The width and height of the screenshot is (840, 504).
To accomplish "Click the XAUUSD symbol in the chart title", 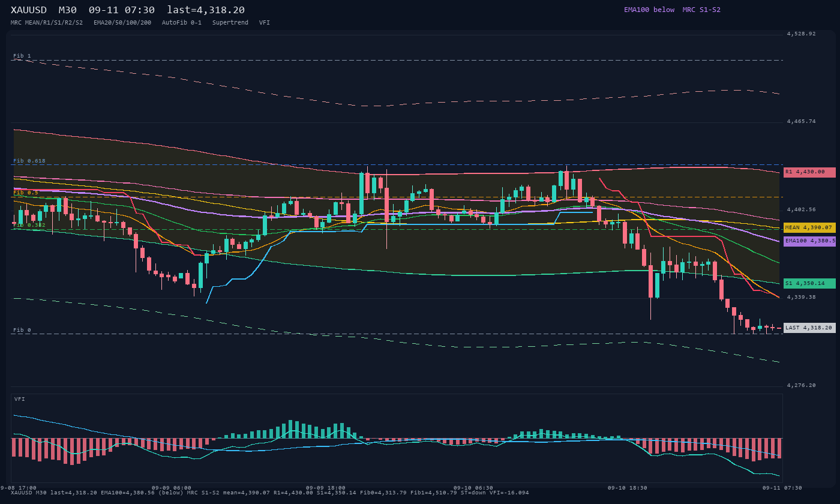I will point(29,10).
